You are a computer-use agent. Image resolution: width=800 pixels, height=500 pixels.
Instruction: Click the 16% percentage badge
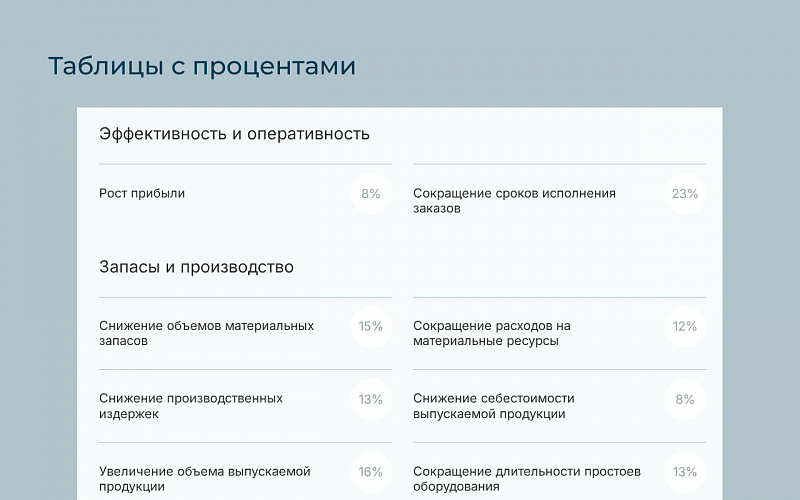point(371,472)
